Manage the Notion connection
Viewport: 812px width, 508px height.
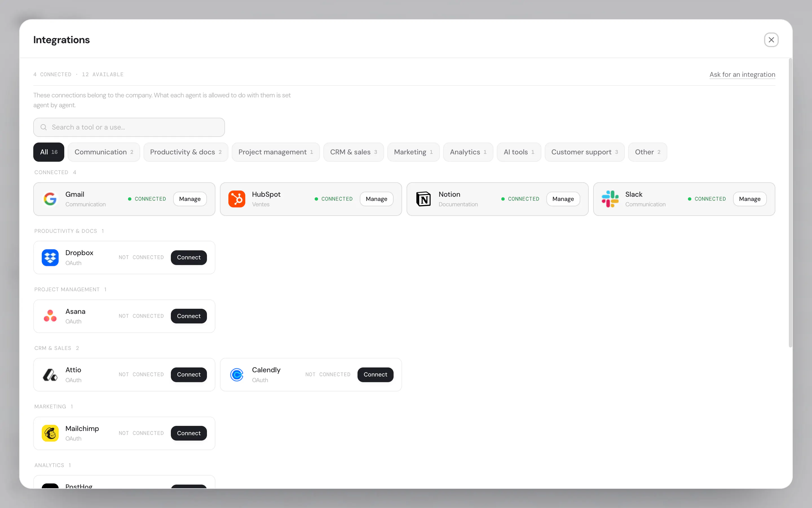[x=563, y=199]
